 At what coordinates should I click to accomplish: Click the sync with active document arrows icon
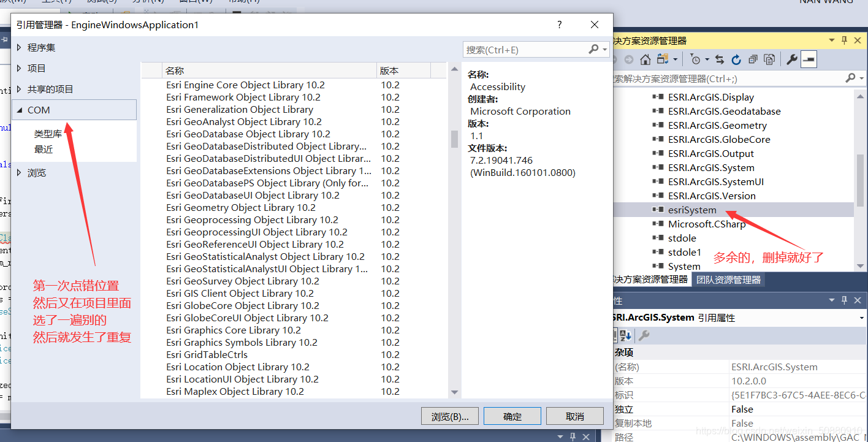click(x=720, y=59)
